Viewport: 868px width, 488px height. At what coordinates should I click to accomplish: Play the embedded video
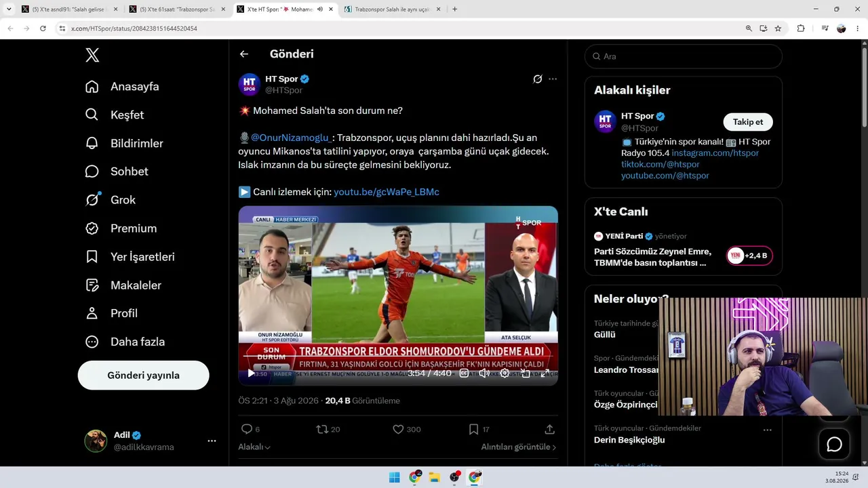click(x=251, y=373)
